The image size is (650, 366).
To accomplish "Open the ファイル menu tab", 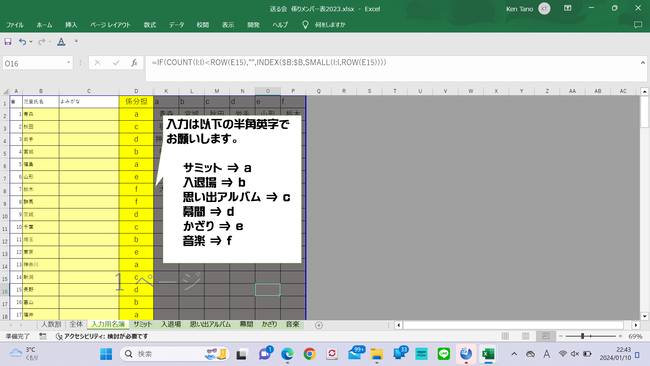I will [x=15, y=25].
